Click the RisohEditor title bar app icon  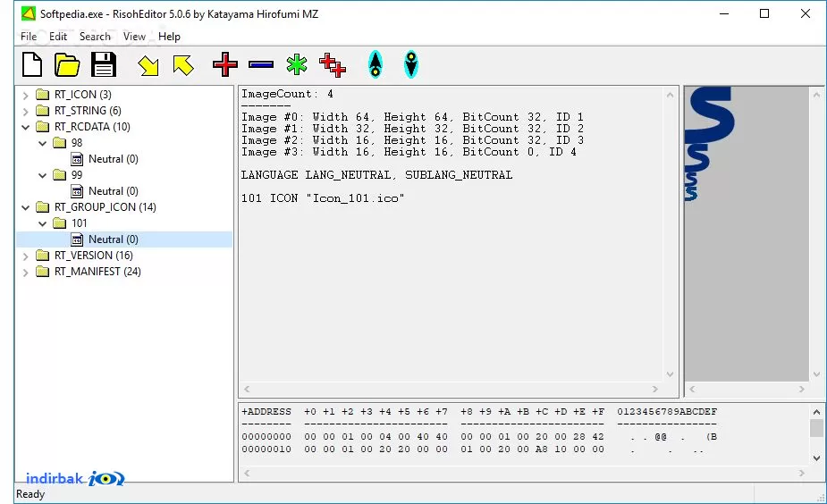tap(29, 13)
